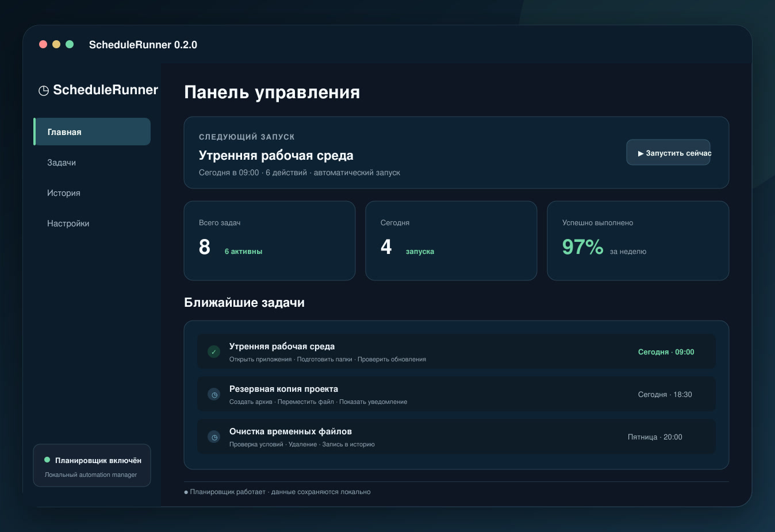Click the Запустить сейчас button
Image resolution: width=775 pixels, height=532 pixels.
click(668, 153)
